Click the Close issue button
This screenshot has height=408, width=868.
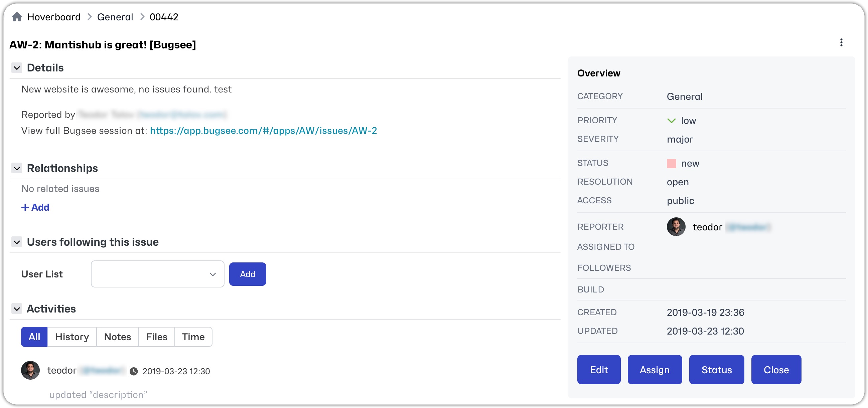point(776,370)
